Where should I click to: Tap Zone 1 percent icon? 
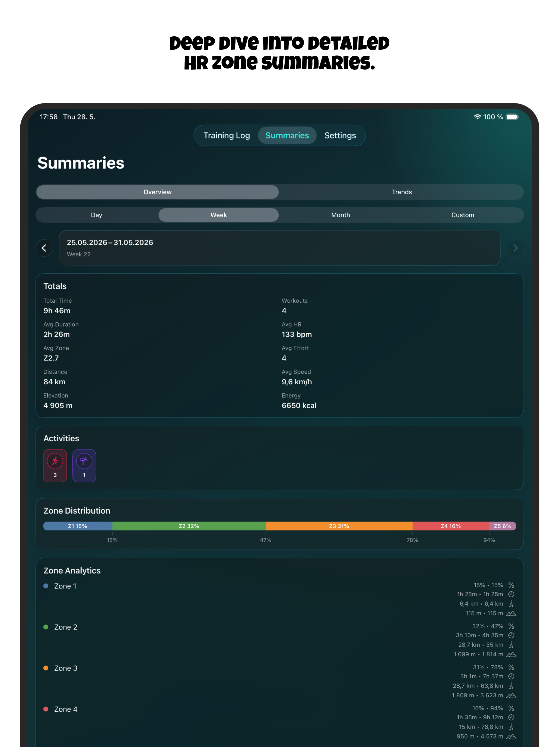tap(511, 585)
